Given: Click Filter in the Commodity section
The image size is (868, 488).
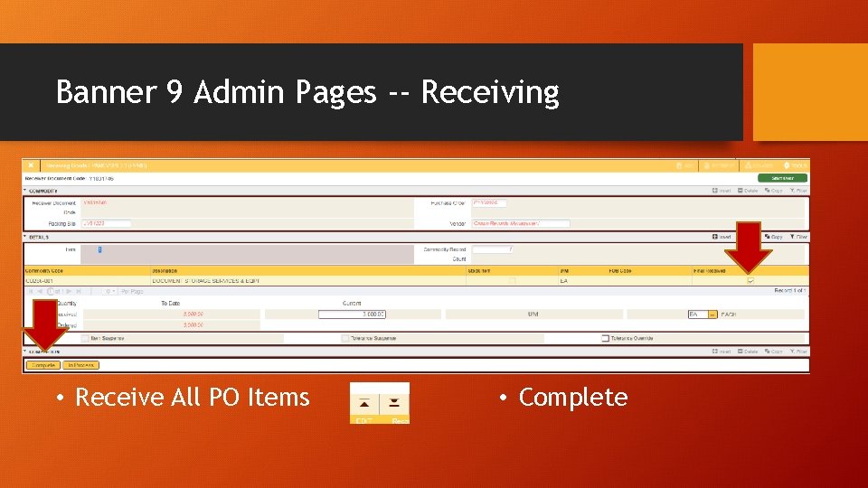Looking at the screenshot, I should coord(798,191).
